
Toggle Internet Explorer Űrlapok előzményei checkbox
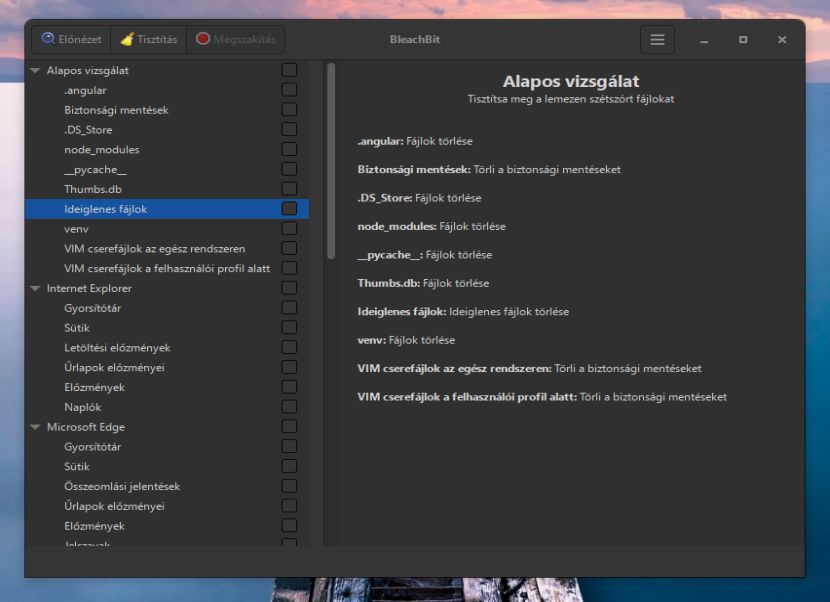pos(289,367)
